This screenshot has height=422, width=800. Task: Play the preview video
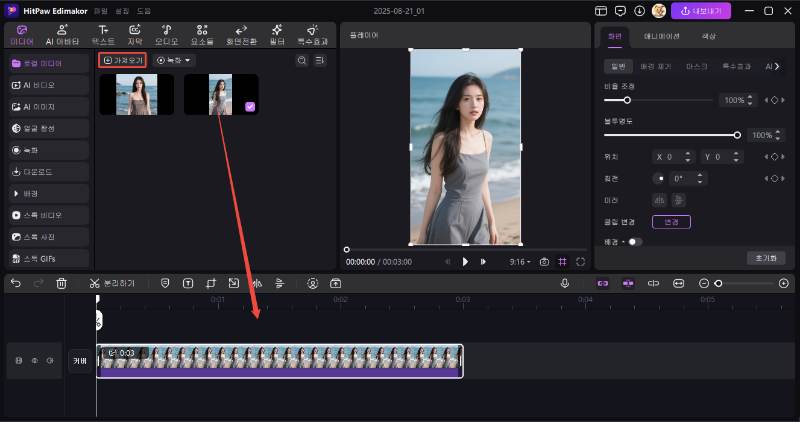(x=465, y=262)
